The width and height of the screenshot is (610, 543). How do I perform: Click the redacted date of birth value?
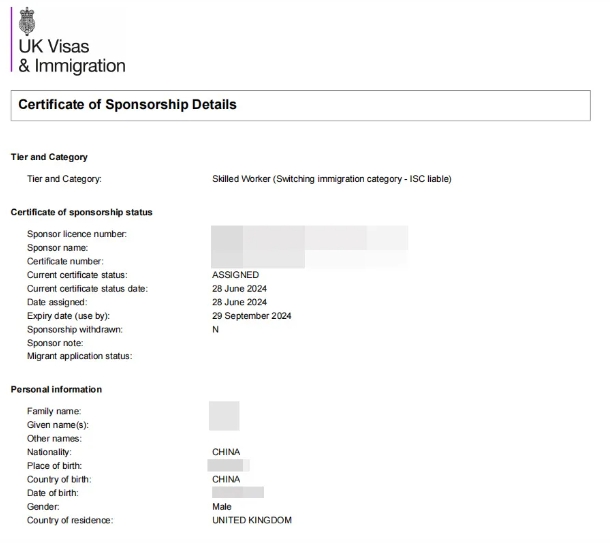tap(238, 492)
